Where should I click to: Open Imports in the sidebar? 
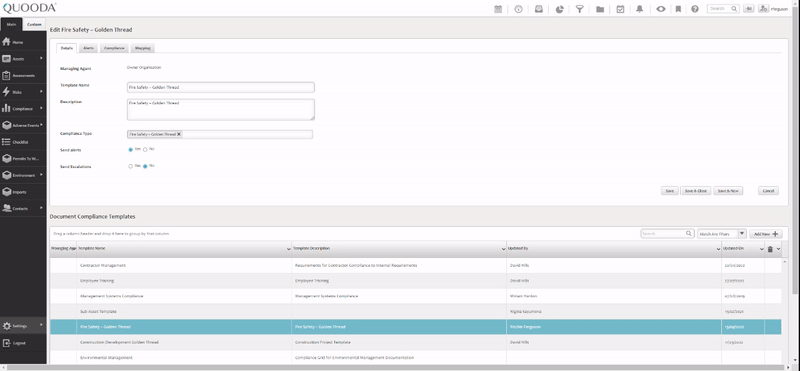23,192
